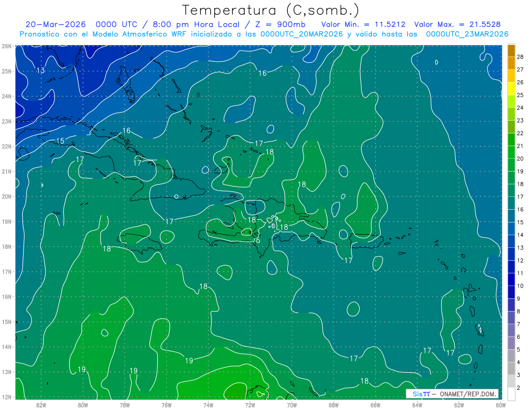Image resolution: width=532 pixels, height=411 pixels.
Task: Click the topmost brown-orange legend swatch
Action: (511, 50)
